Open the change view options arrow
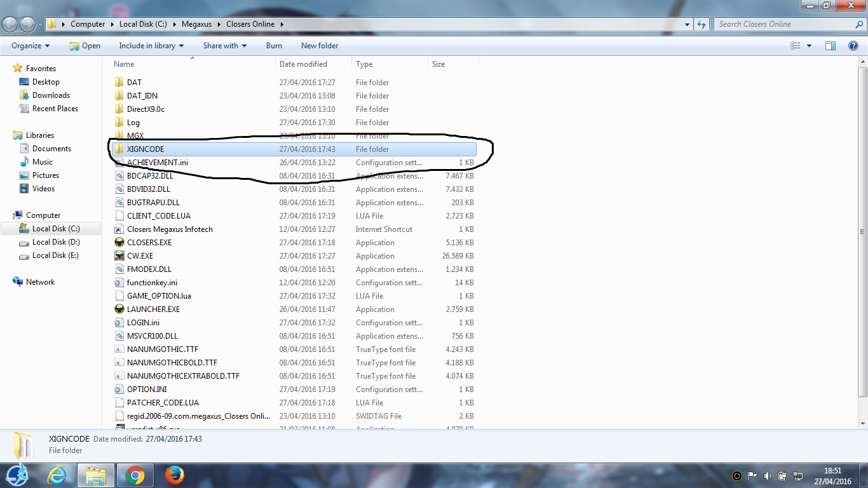 (809, 46)
